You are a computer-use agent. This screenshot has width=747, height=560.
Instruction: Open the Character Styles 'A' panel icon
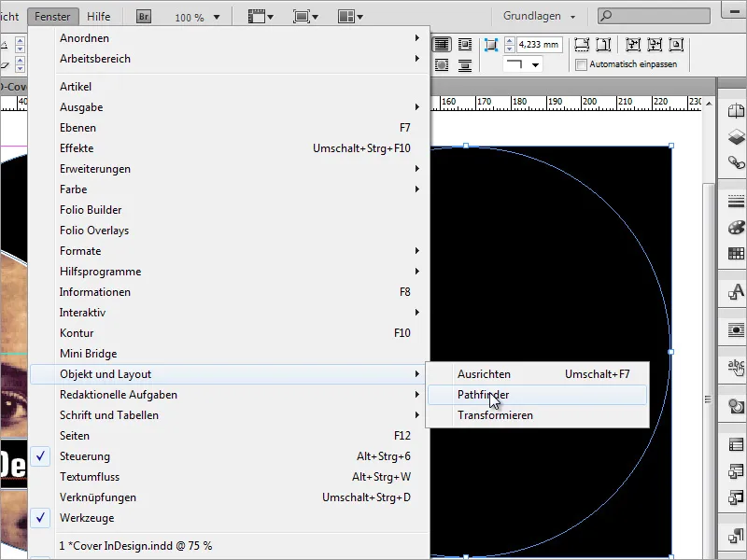pyautogui.click(x=736, y=291)
